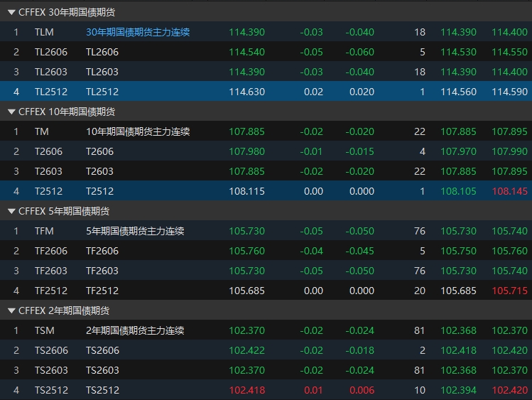Select the TF2606 symbol row

[266, 251]
